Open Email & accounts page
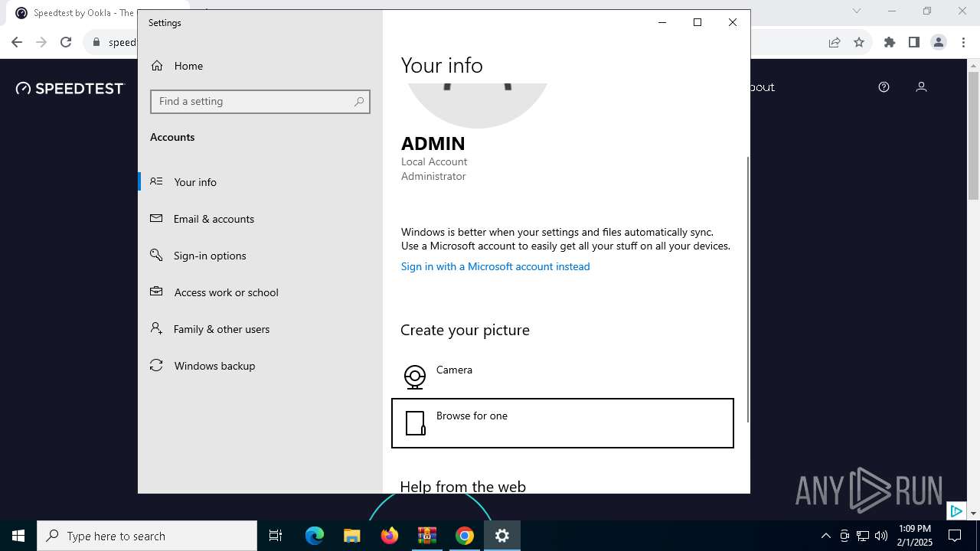 tap(260, 219)
